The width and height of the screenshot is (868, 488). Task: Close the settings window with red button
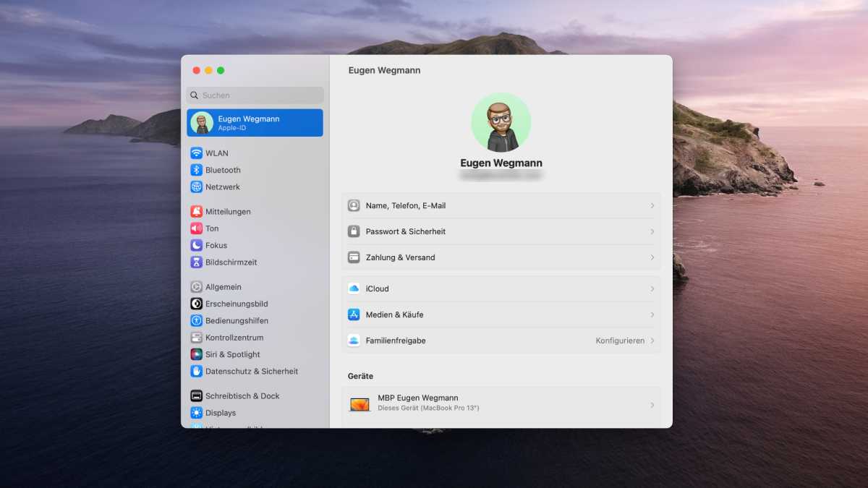196,70
